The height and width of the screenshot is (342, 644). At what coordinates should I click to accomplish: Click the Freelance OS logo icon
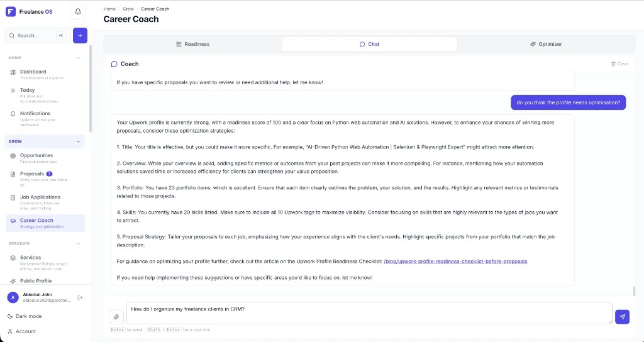click(x=11, y=11)
